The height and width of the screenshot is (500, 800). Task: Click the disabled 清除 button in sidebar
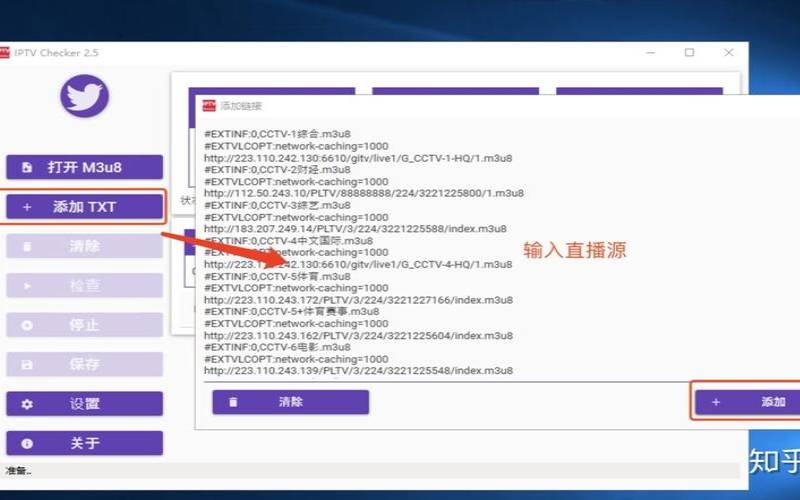point(85,246)
